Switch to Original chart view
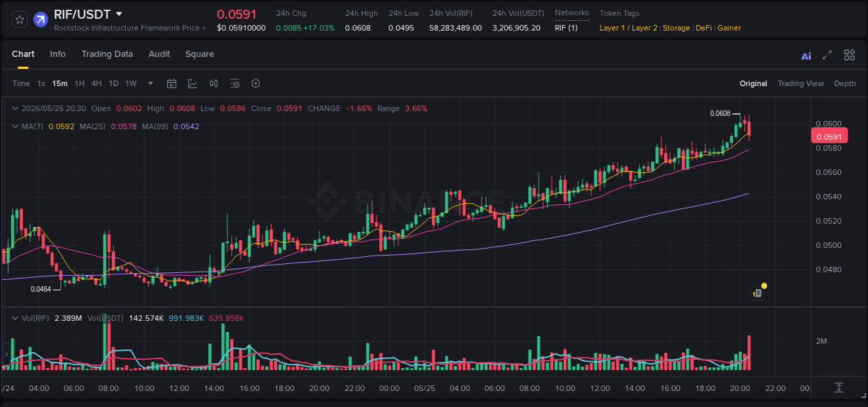The image size is (868, 407). [x=753, y=83]
